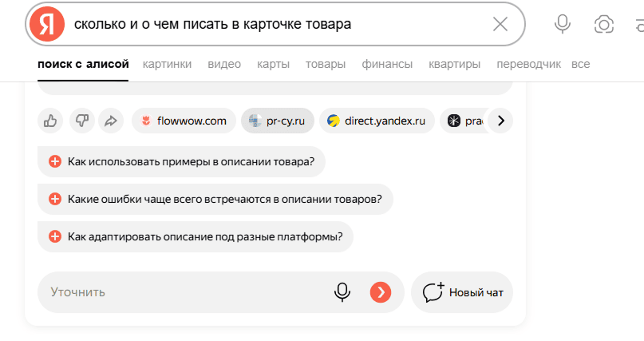The height and width of the screenshot is (341, 644).
Task: Open the direct.yandex.ru source
Action: (377, 121)
